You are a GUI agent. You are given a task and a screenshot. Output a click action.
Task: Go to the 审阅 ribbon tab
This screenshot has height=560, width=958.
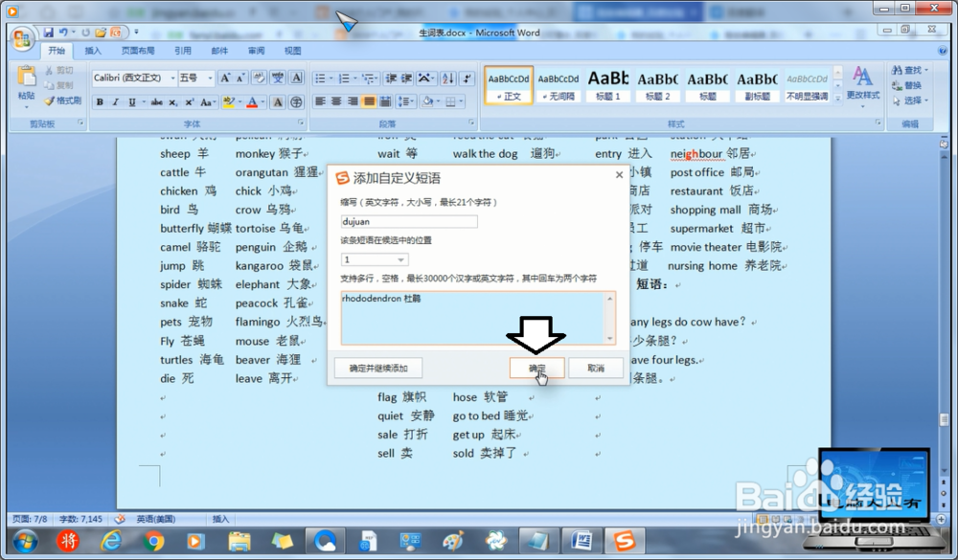pyautogui.click(x=256, y=51)
